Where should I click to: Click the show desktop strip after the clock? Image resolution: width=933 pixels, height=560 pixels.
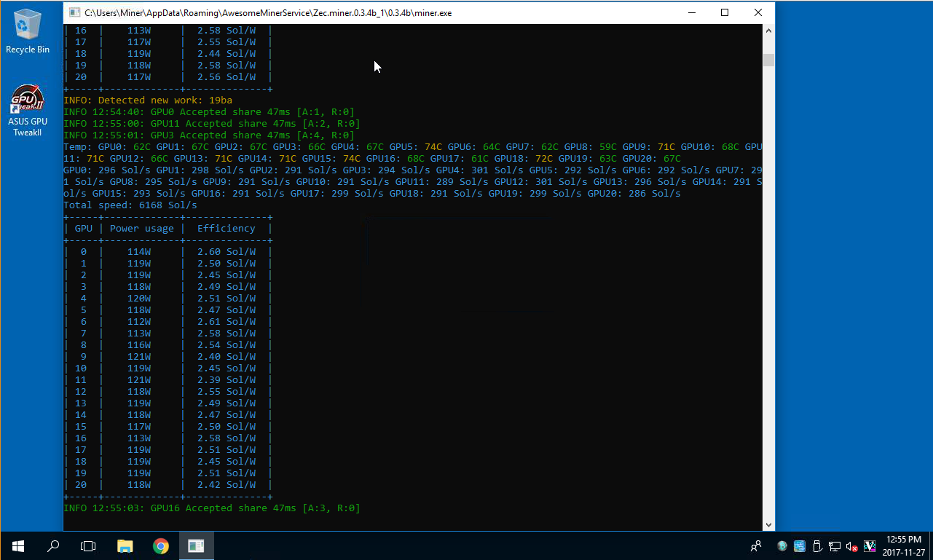tap(931, 545)
